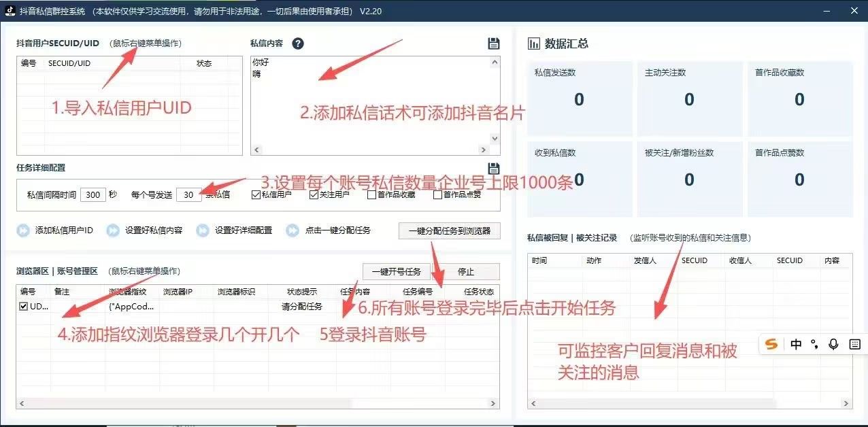Click the browser list horizontal scrollbar right arrow

tap(495, 403)
